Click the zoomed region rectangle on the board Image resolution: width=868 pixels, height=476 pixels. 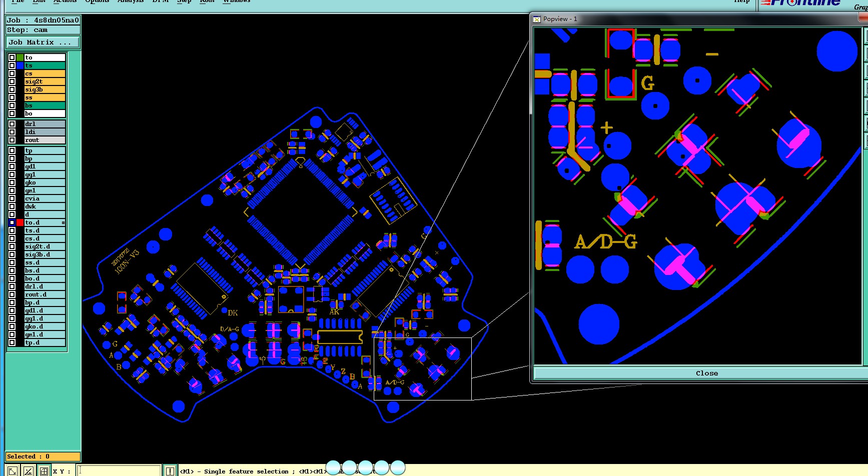coord(423,369)
